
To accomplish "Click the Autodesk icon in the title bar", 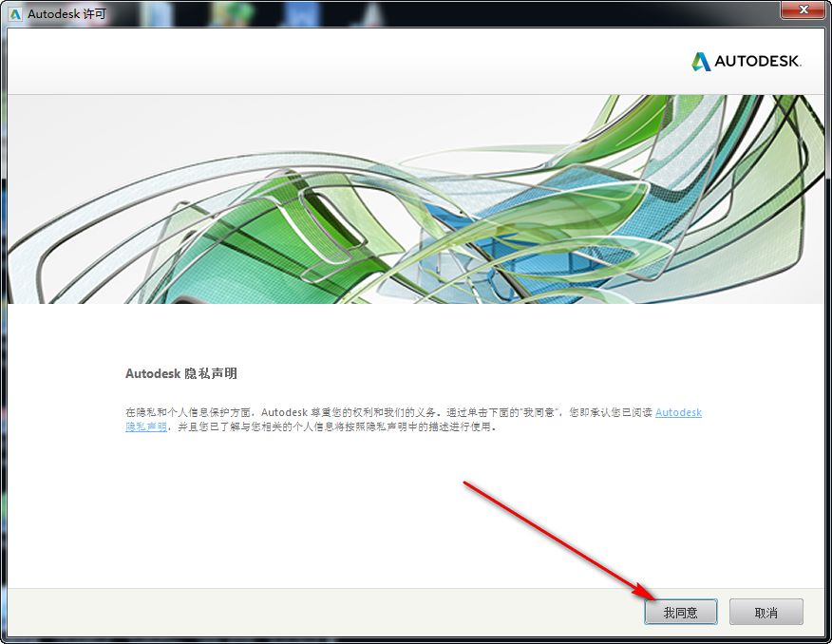I will [x=15, y=14].
